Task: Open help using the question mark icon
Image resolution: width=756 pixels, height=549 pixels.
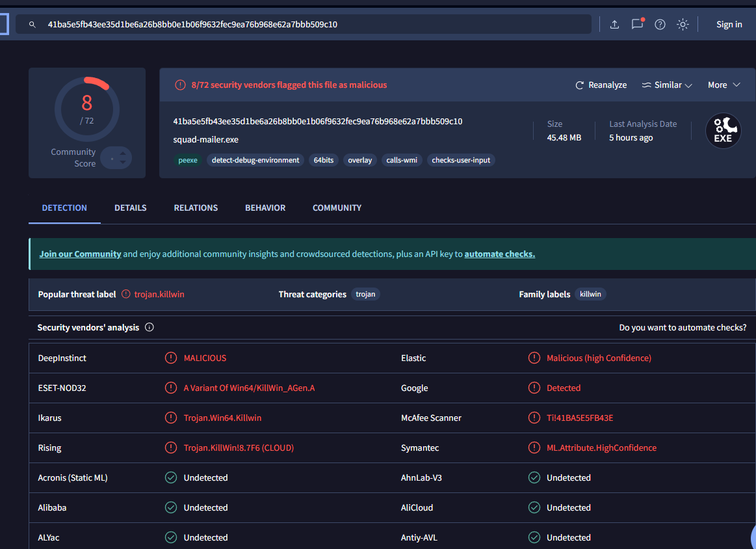Action: click(660, 24)
